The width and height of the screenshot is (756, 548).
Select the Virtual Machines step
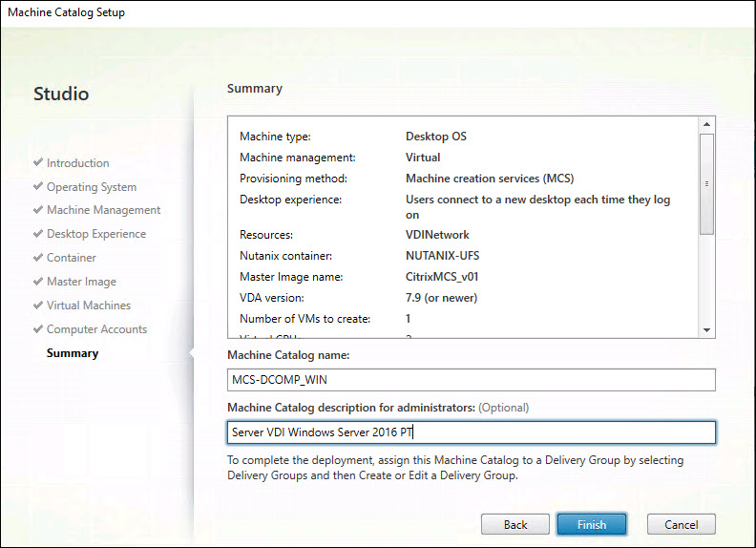(x=89, y=306)
